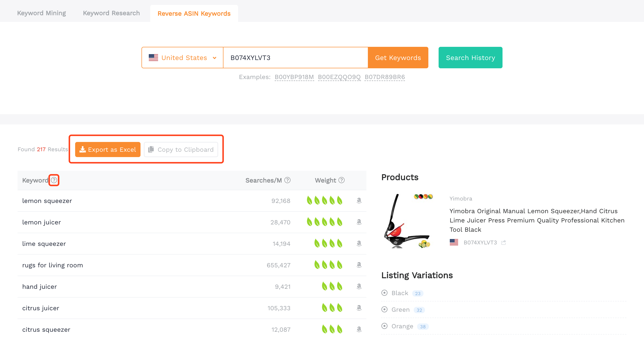Click weight leaves for citrus squeezer
Viewport: 644px width, 340px height.
click(x=332, y=330)
